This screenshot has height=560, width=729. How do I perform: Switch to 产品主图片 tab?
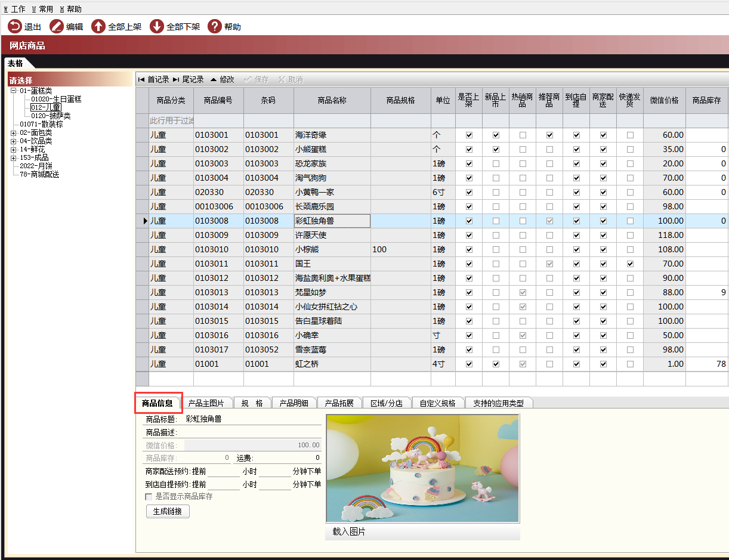pyautogui.click(x=206, y=403)
